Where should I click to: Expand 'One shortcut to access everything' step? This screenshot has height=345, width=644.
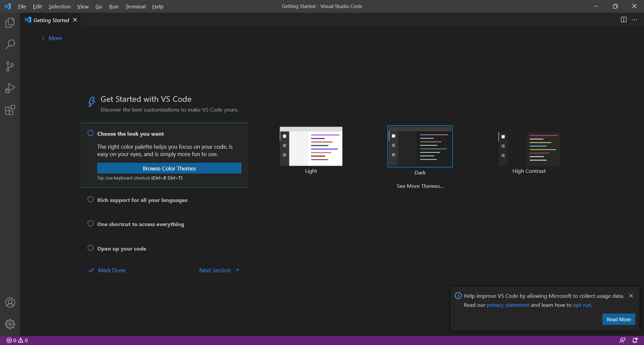(141, 224)
